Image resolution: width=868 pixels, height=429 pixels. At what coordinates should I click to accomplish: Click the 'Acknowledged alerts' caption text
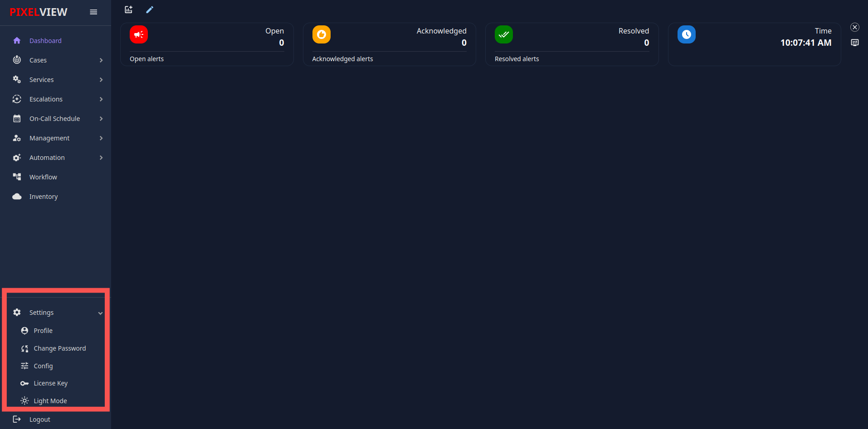click(342, 59)
